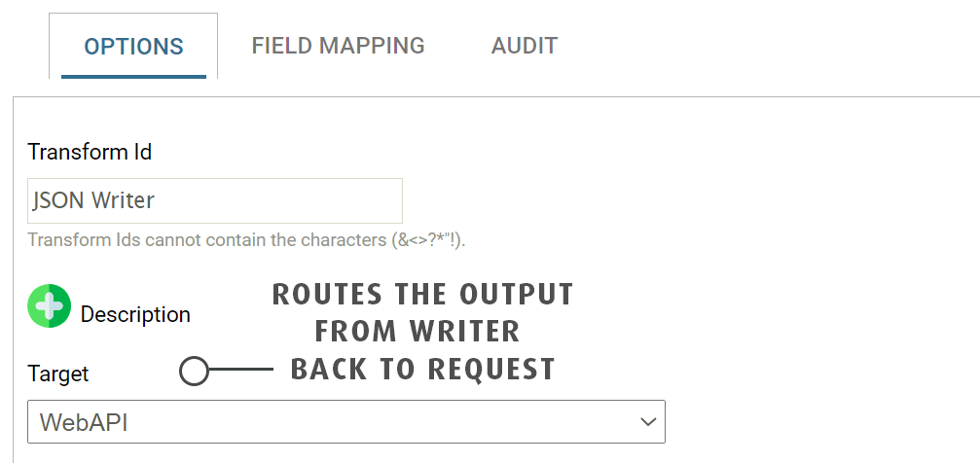Click the green plus Description icon

50,306
